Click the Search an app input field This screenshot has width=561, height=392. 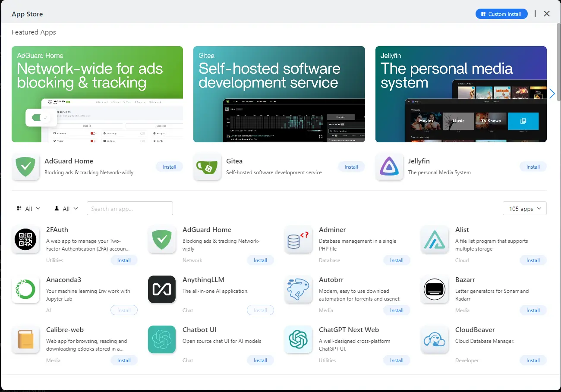pyautogui.click(x=129, y=209)
